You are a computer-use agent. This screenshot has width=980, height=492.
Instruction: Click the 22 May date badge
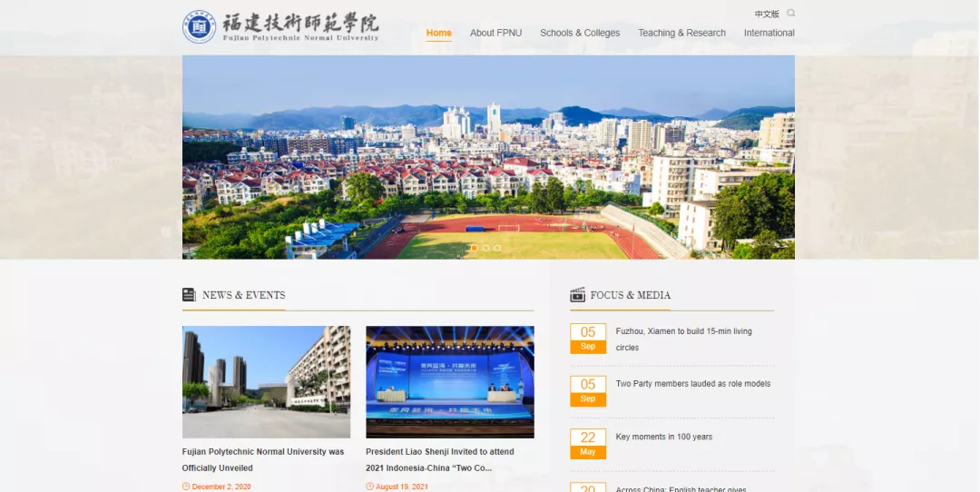click(x=587, y=444)
